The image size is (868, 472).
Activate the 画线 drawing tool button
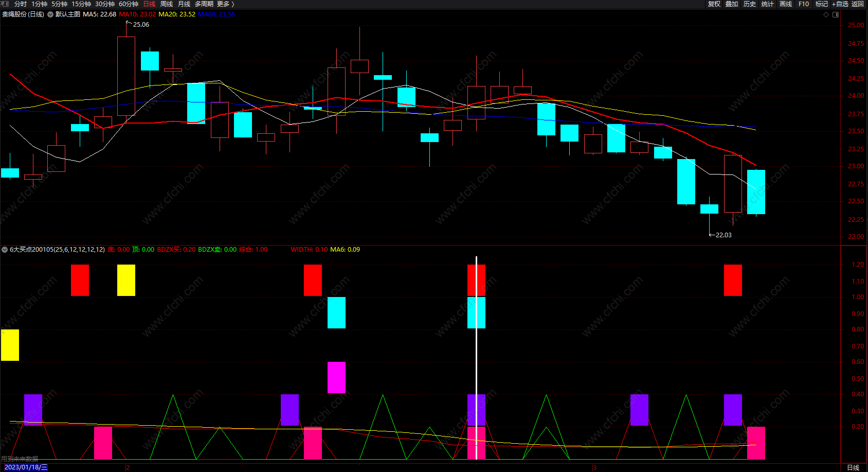[786, 4]
